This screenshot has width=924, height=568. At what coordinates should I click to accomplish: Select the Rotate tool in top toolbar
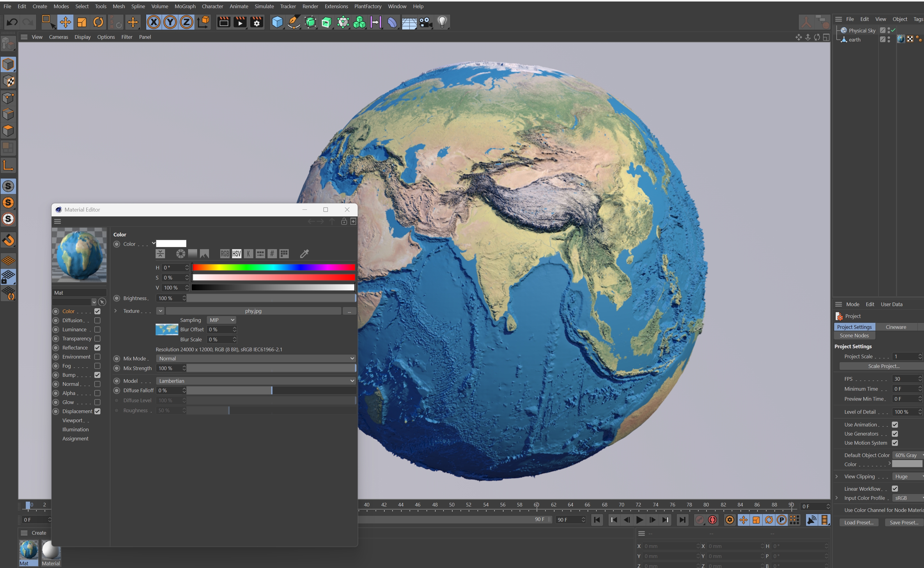click(98, 22)
